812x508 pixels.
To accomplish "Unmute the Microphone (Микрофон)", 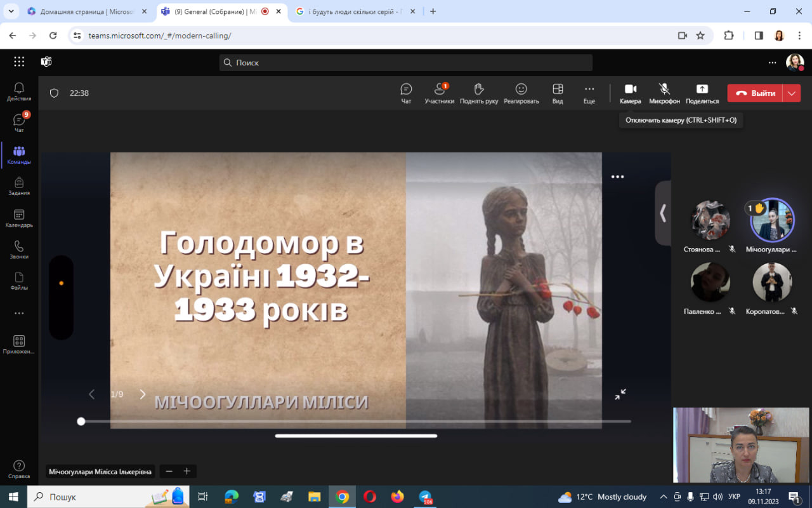I will click(664, 93).
